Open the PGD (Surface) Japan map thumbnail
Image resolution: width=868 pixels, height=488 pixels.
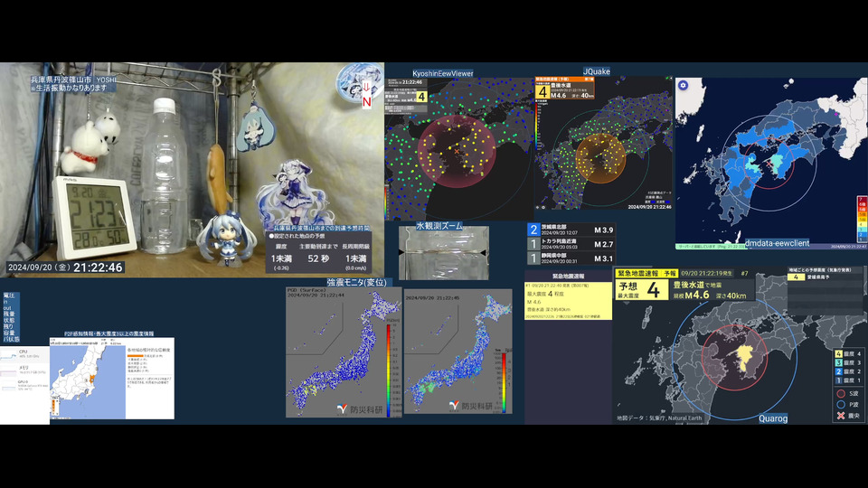[344, 352]
